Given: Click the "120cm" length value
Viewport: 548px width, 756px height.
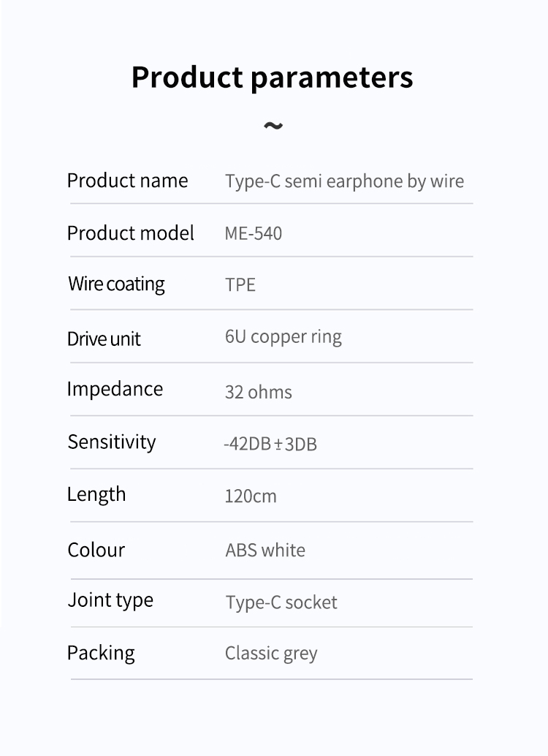Looking at the screenshot, I should point(251,496).
